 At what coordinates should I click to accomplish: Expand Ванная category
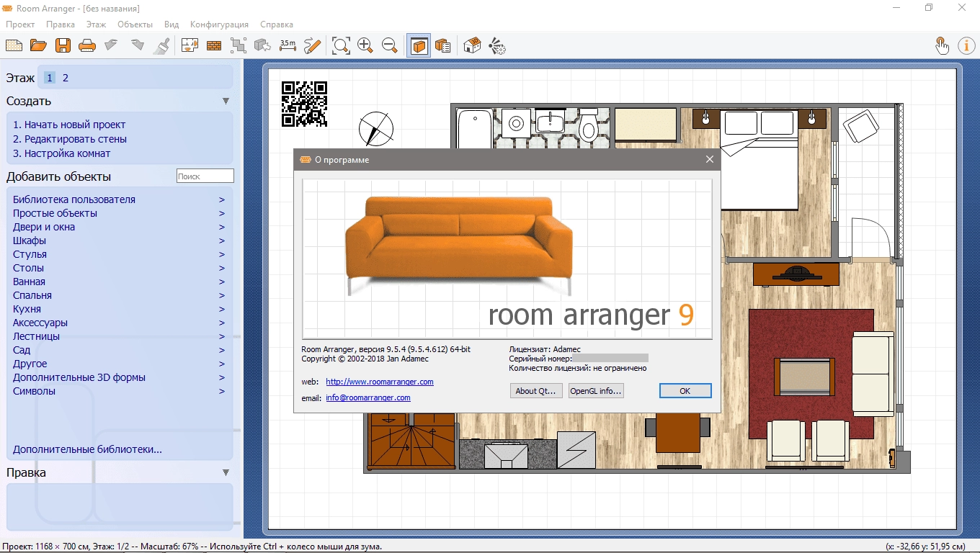(x=119, y=282)
